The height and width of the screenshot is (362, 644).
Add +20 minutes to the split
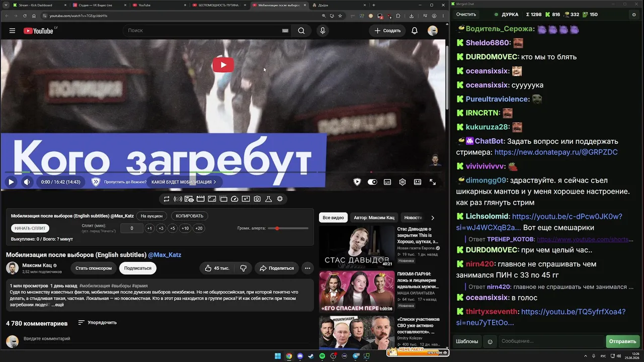point(199,228)
